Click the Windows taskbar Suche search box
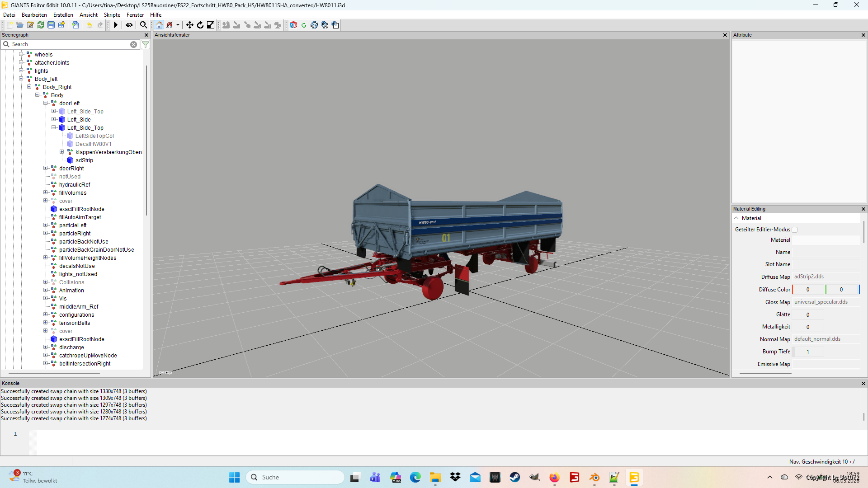The height and width of the screenshot is (488, 868). (295, 477)
